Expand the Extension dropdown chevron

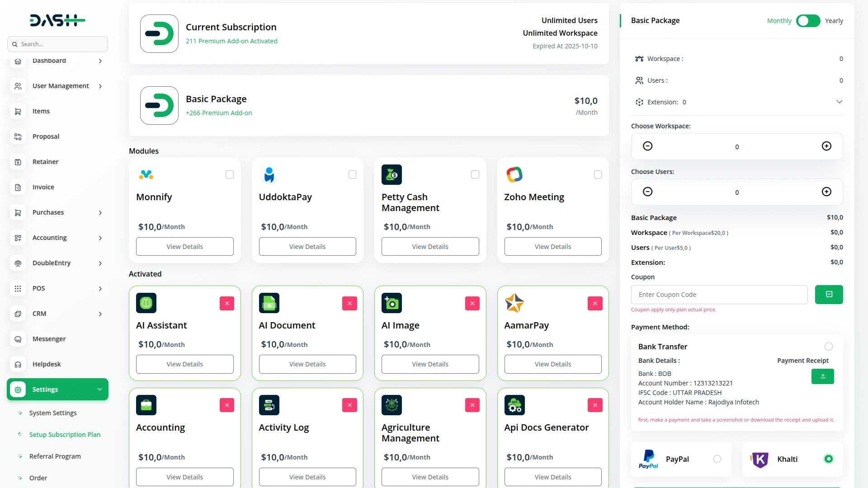point(839,102)
